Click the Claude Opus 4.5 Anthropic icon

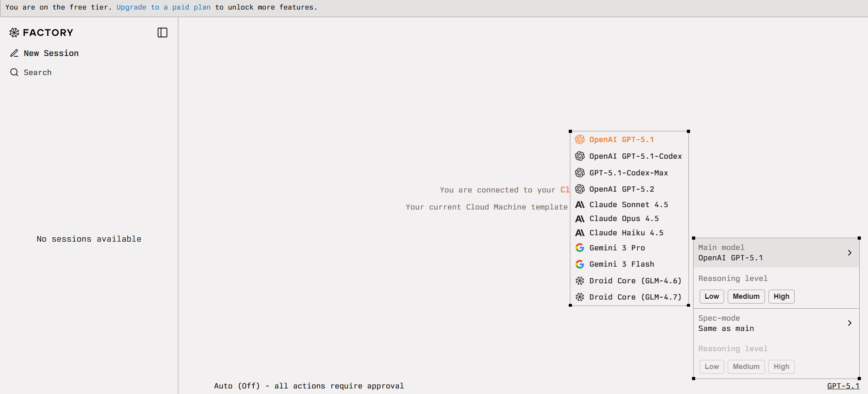(x=580, y=219)
